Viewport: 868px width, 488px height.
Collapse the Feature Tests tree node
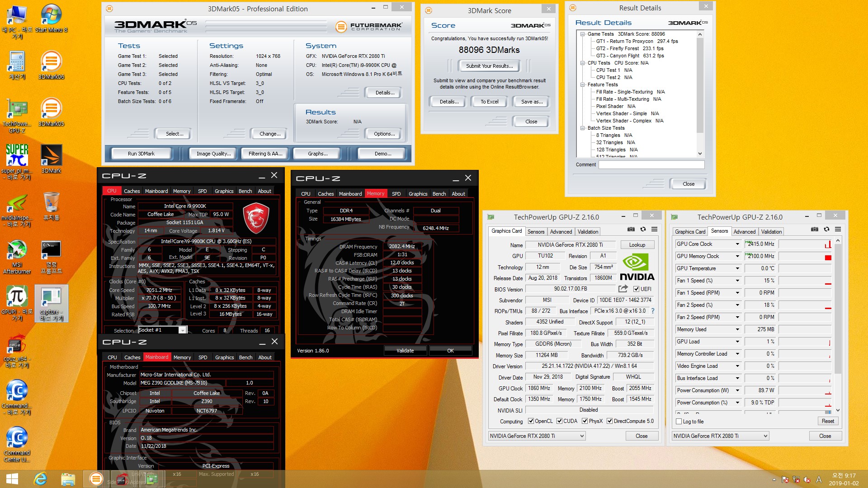click(583, 84)
